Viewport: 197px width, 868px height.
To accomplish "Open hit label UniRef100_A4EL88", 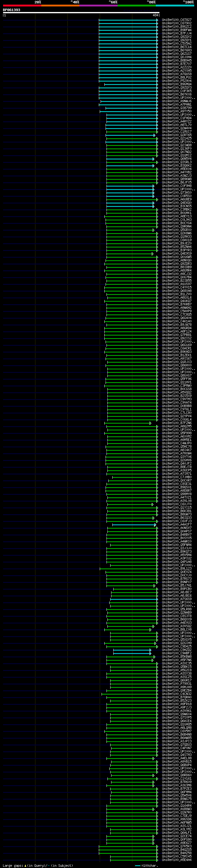I will pos(177,758).
